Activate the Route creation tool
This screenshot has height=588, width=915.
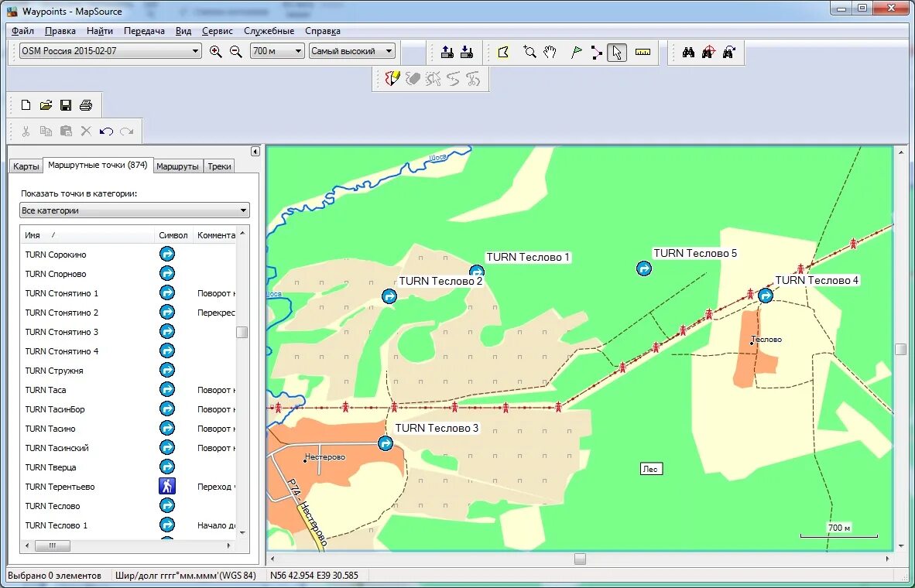(x=596, y=52)
